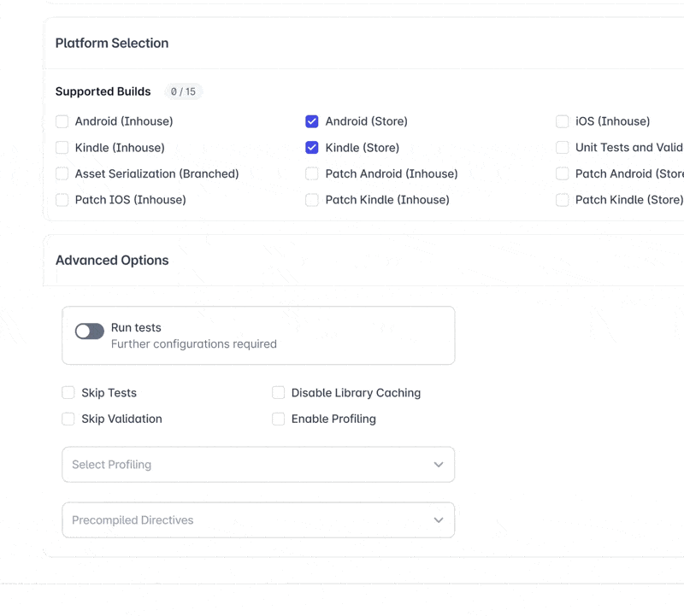Click the 0 / 15 builds counter badge

(183, 91)
